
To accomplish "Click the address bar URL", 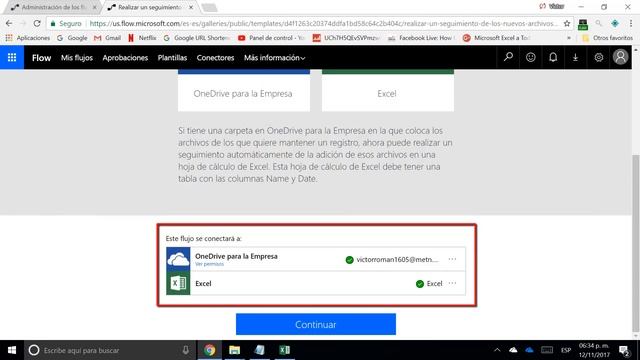I will click(323, 24).
